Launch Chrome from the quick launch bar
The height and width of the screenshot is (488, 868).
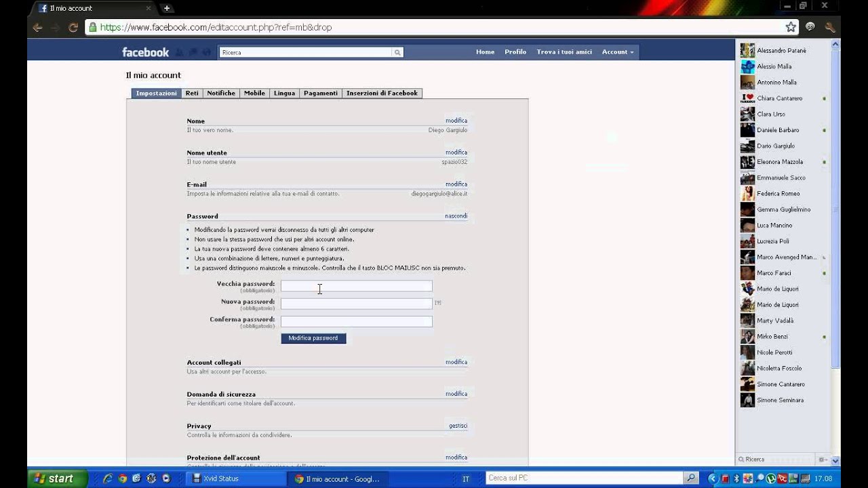(122, 479)
